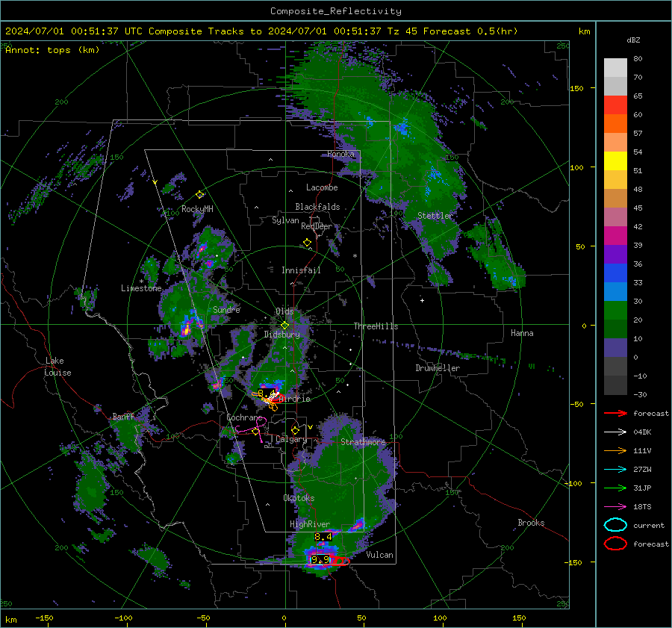Select the orange 111V track arrow

tap(615, 450)
